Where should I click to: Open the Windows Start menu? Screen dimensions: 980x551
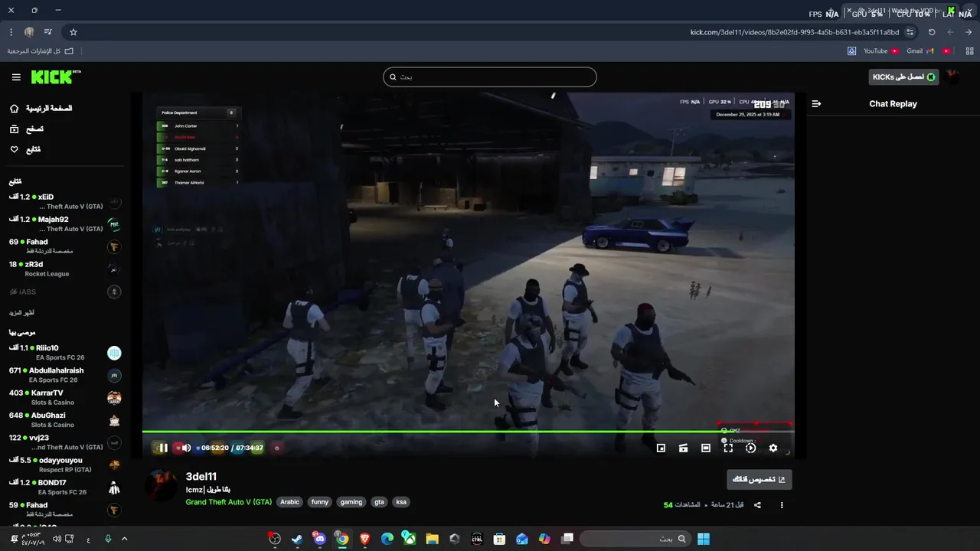(x=703, y=539)
